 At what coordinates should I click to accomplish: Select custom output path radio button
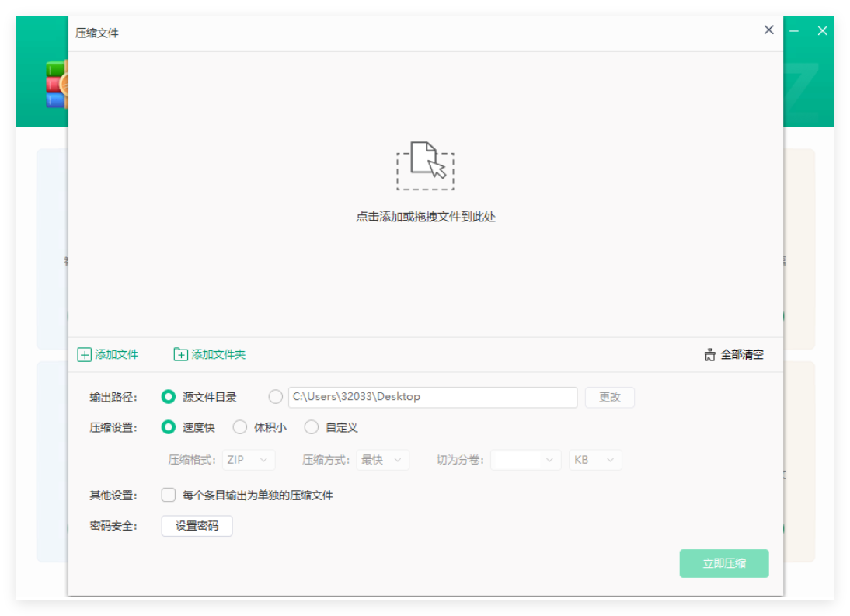point(275,397)
